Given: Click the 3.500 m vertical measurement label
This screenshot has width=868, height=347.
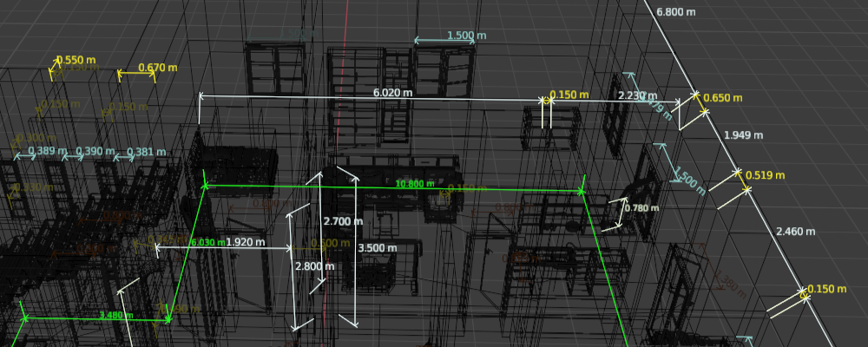Looking at the screenshot, I should click(378, 248).
